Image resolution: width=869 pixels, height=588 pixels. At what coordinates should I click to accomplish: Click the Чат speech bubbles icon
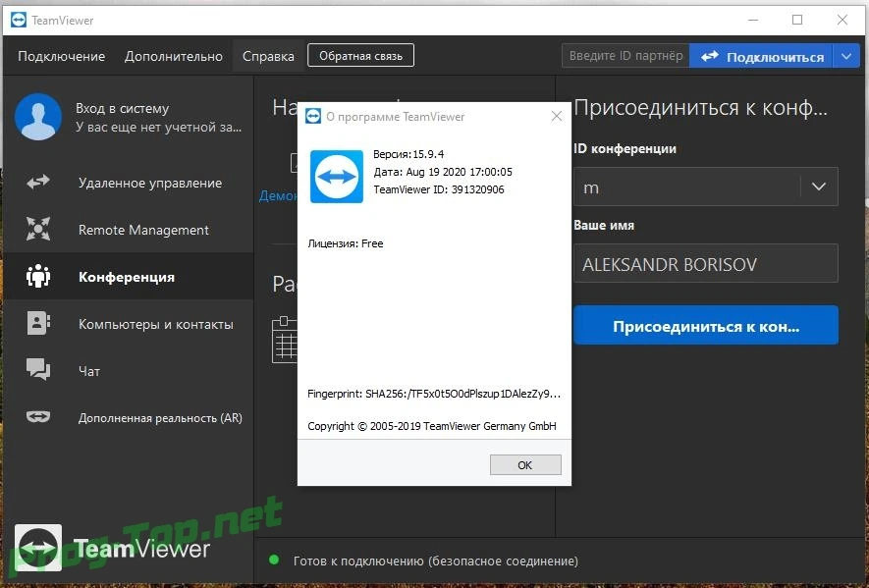pos(38,369)
